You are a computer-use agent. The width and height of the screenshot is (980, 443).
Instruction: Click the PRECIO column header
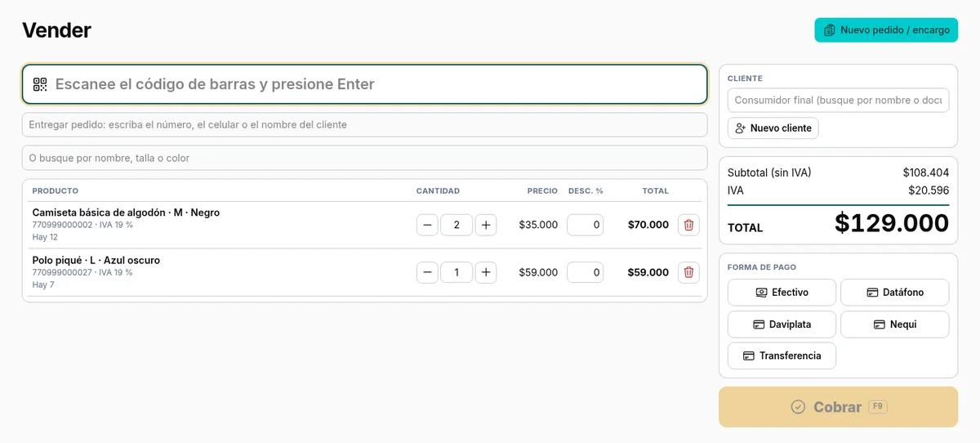(542, 191)
